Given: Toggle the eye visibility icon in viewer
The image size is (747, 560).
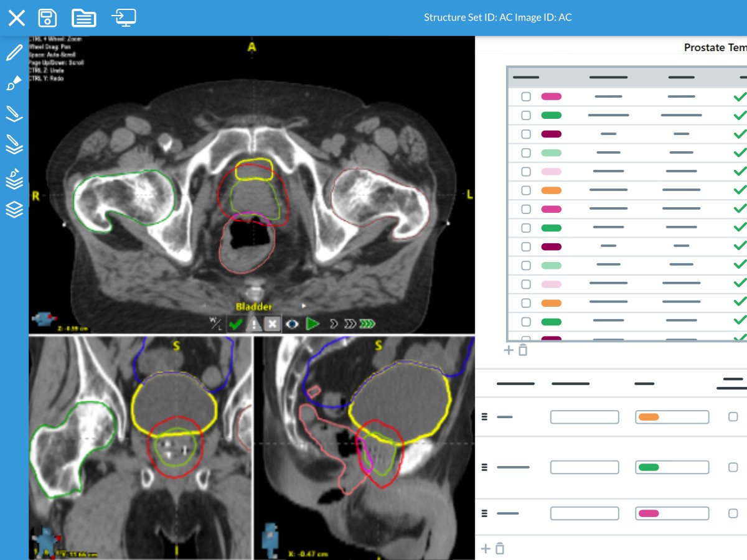Looking at the screenshot, I should coord(291,324).
